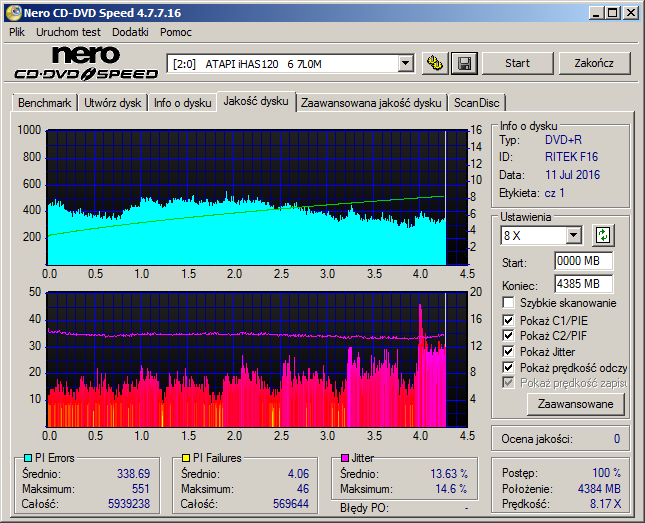Click PI Errors average 338.69
Image resolution: width=645 pixels, height=523 pixels.
(x=133, y=474)
